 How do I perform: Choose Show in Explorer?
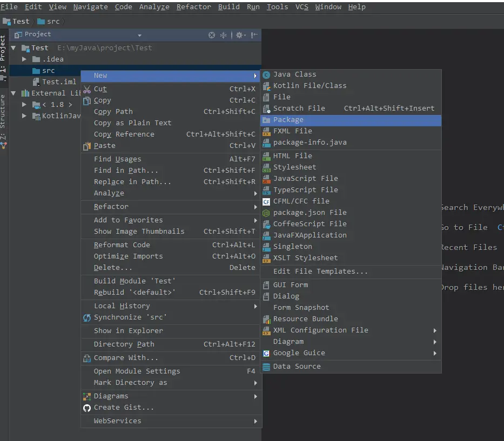[171, 330]
